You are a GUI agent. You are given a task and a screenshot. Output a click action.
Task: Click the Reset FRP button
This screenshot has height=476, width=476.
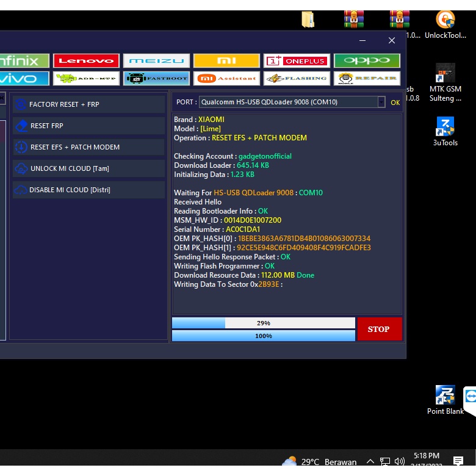pos(88,126)
